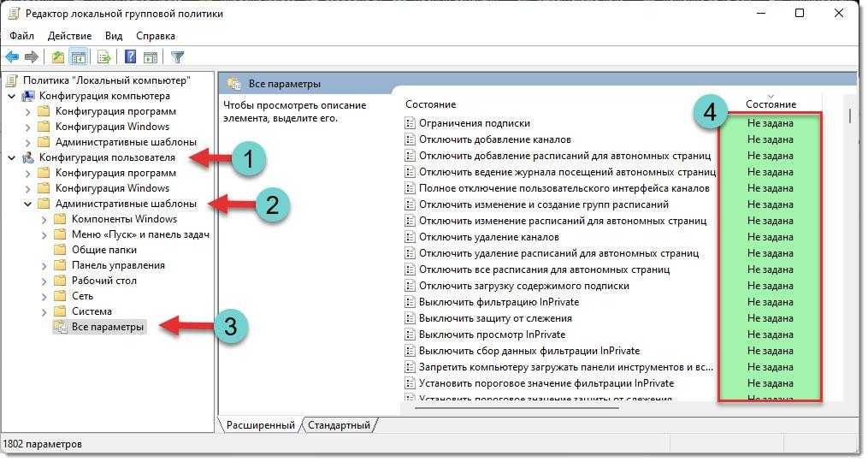868x462 pixels.
Task: Go up one level with folder-arrow icon
Action: tap(57, 57)
